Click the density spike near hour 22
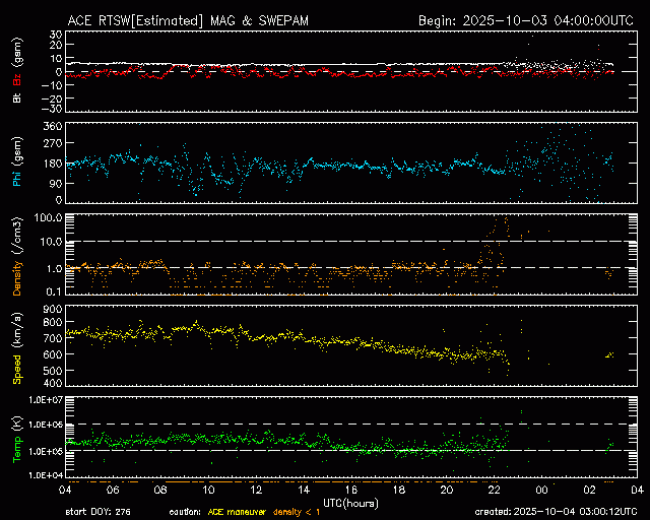Screen dimensions: 650x520 [x=499, y=225]
